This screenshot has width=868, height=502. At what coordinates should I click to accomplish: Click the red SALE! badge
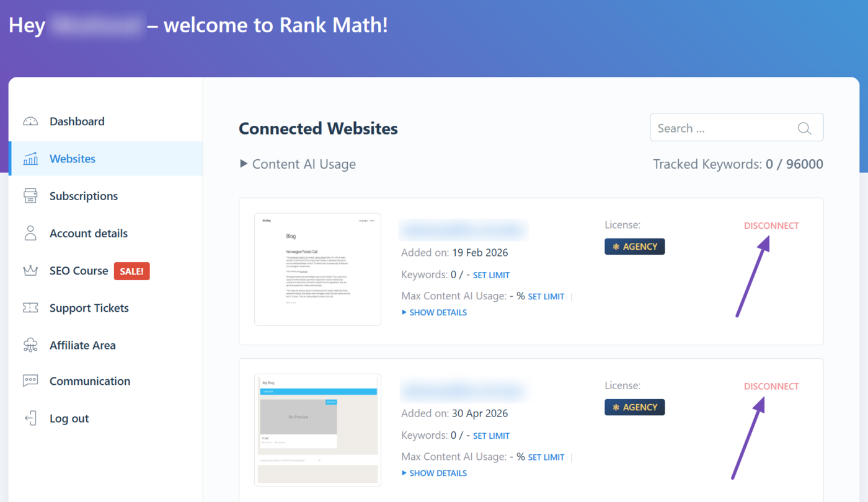(132, 271)
